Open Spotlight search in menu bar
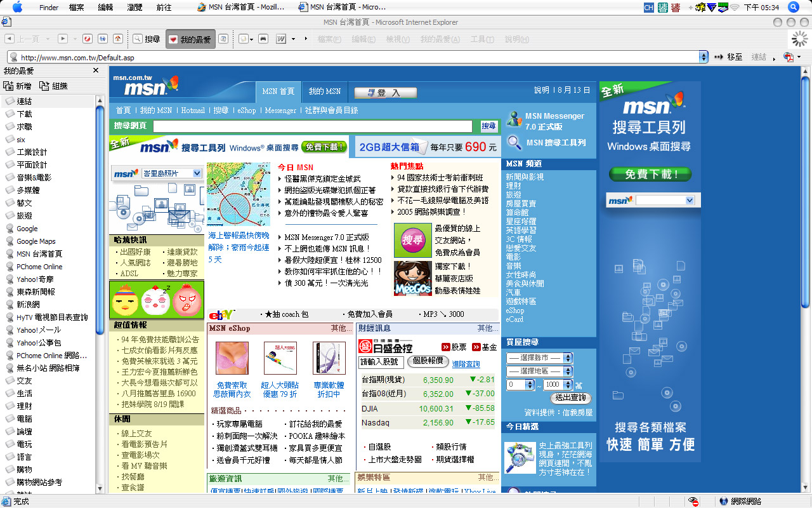The image size is (812, 508). (x=793, y=7)
